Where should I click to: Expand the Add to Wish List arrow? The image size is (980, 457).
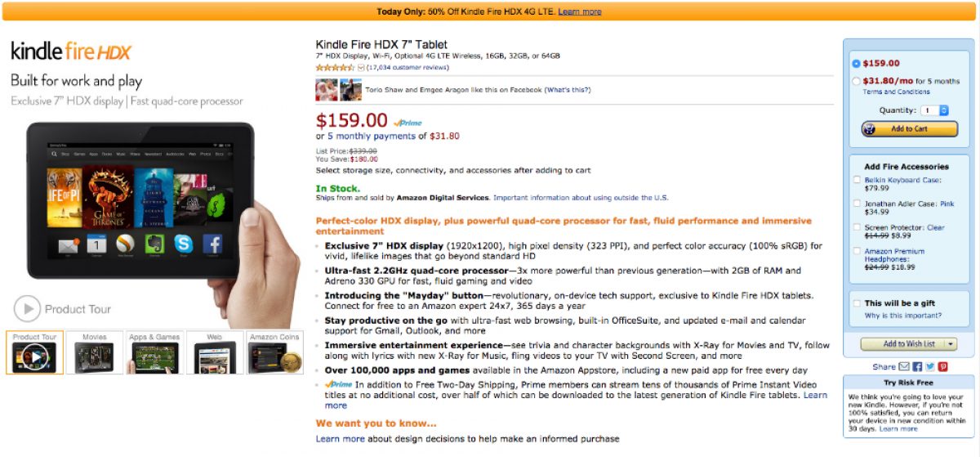951,344
